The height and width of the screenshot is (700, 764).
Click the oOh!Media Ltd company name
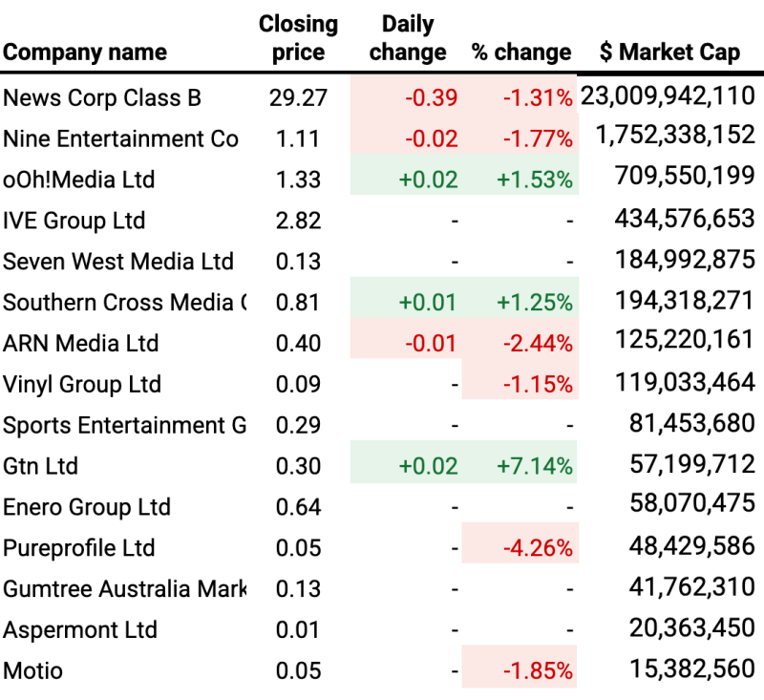[x=79, y=180]
